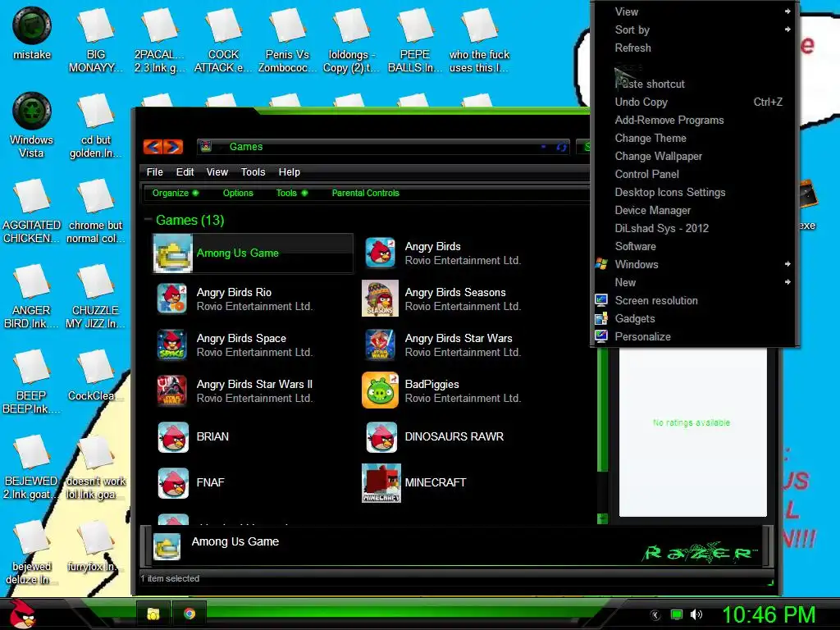
Task: Choose Refresh from context menu
Action: click(x=695, y=48)
